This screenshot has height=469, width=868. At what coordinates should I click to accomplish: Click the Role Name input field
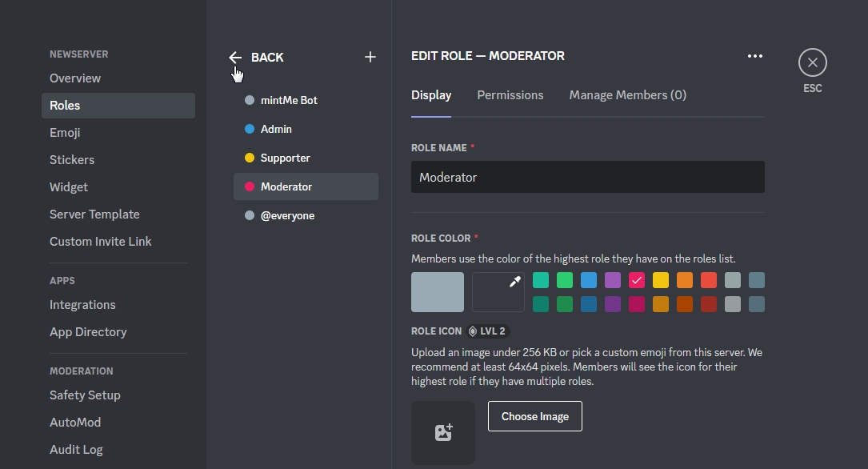click(x=587, y=178)
